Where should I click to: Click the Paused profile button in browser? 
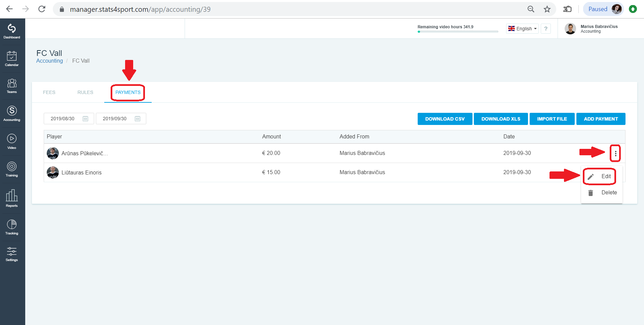pyautogui.click(x=604, y=9)
